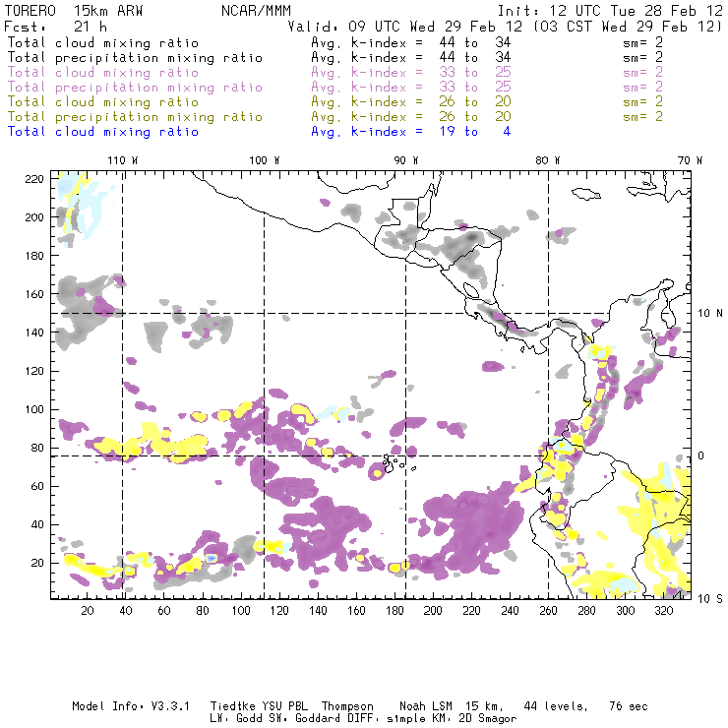Click the '(03 CST Wed 29 Feb 12)' text

[x=628, y=27]
